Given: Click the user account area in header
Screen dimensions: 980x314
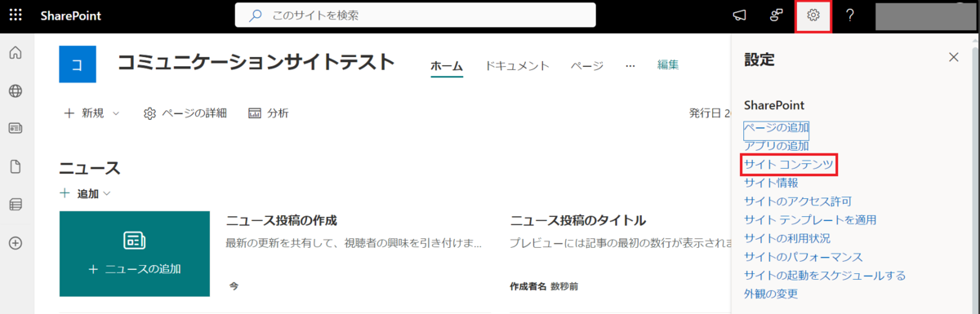Looking at the screenshot, I should (927, 15).
